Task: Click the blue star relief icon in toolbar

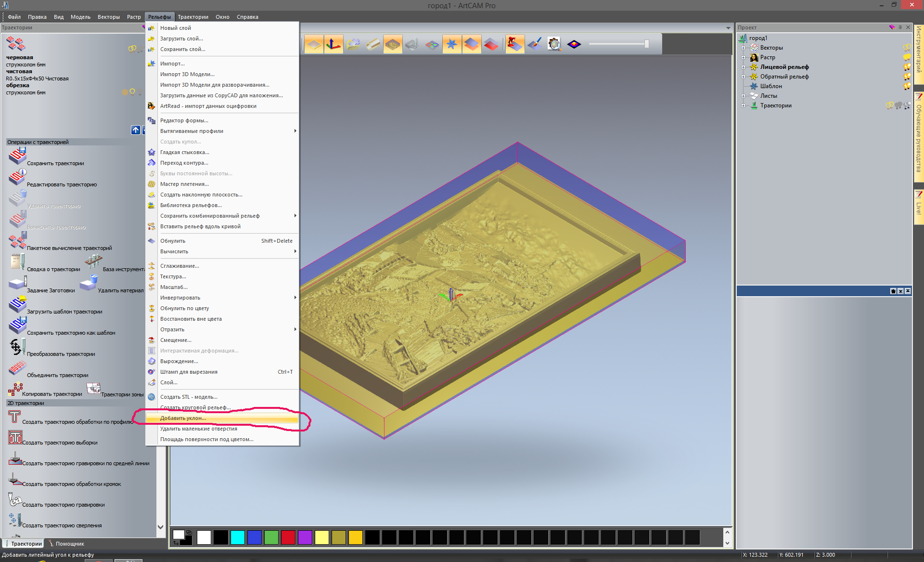Action: tap(451, 45)
